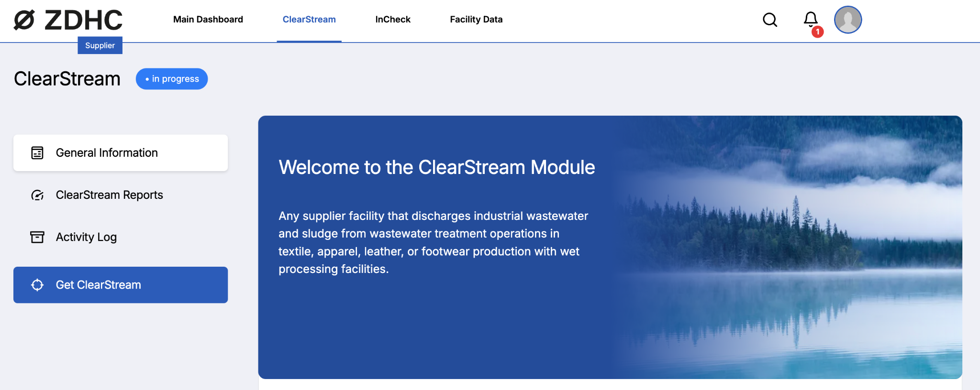Click the Get ClearStream button
Screen dimensions: 980x390
coord(121,285)
